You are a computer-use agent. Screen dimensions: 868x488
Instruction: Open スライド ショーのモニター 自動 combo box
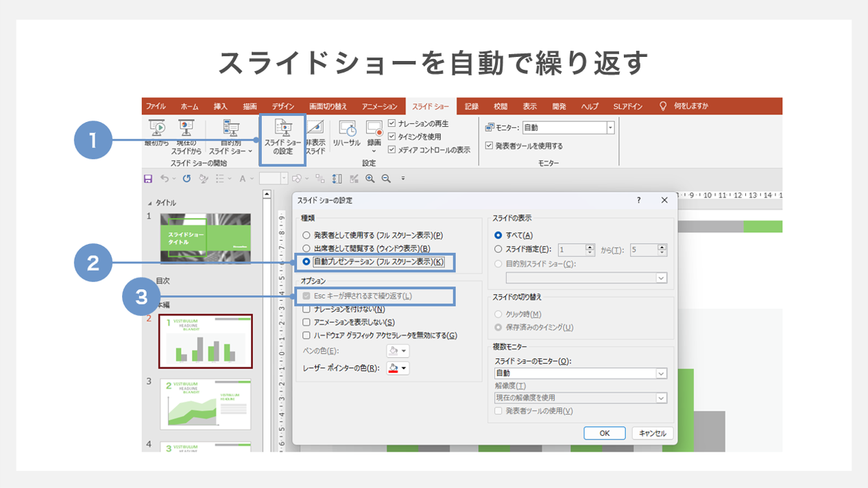click(x=581, y=374)
